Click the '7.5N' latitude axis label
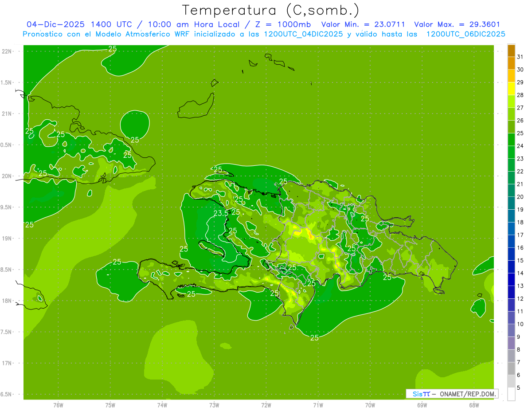 (x=6, y=332)
